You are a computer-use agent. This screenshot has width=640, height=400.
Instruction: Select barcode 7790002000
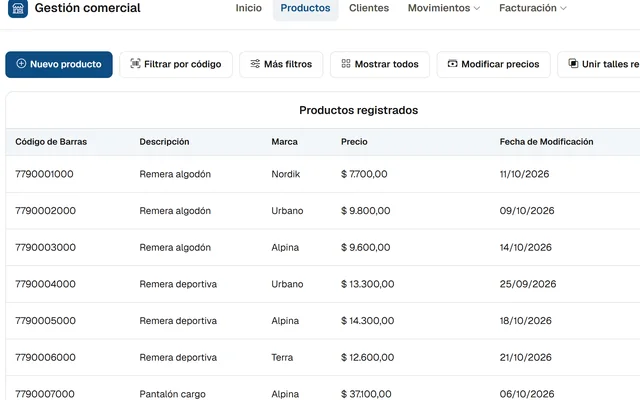point(45,211)
